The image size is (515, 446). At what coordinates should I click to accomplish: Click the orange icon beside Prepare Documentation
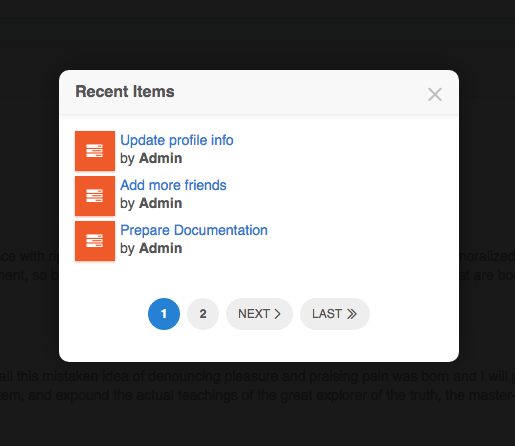[x=95, y=241]
